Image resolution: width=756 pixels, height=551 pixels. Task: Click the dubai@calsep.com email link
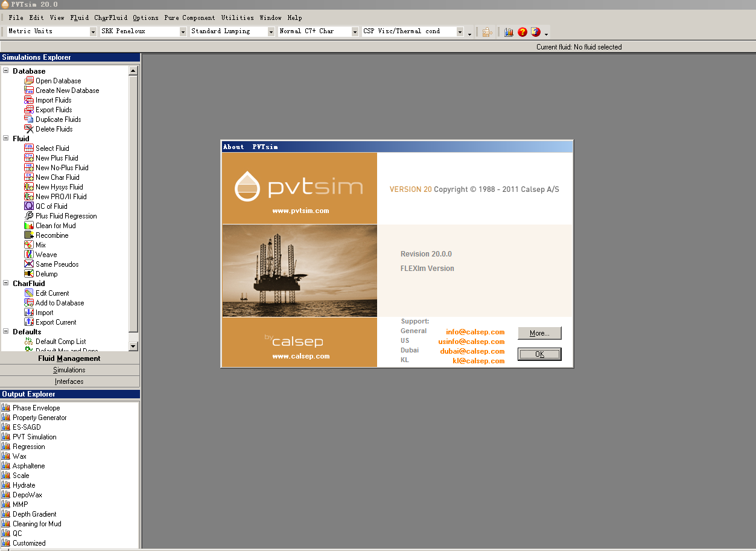472,351
